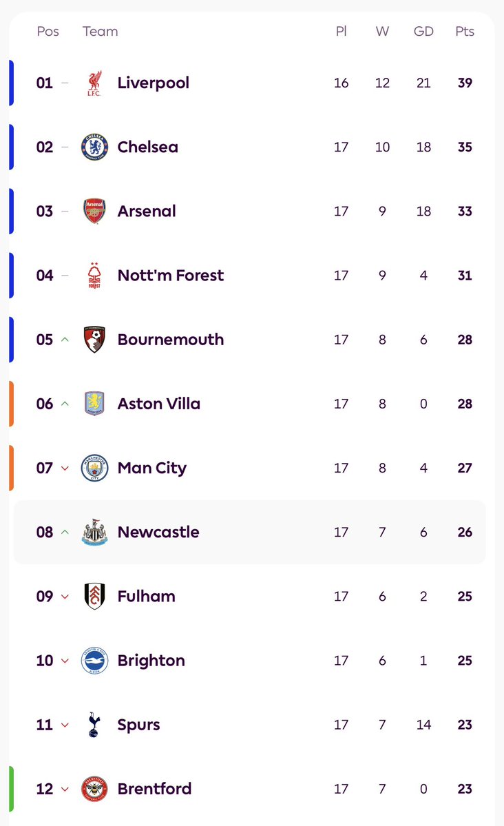
Task: Click the Fulham shield badge
Action: pos(94,597)
